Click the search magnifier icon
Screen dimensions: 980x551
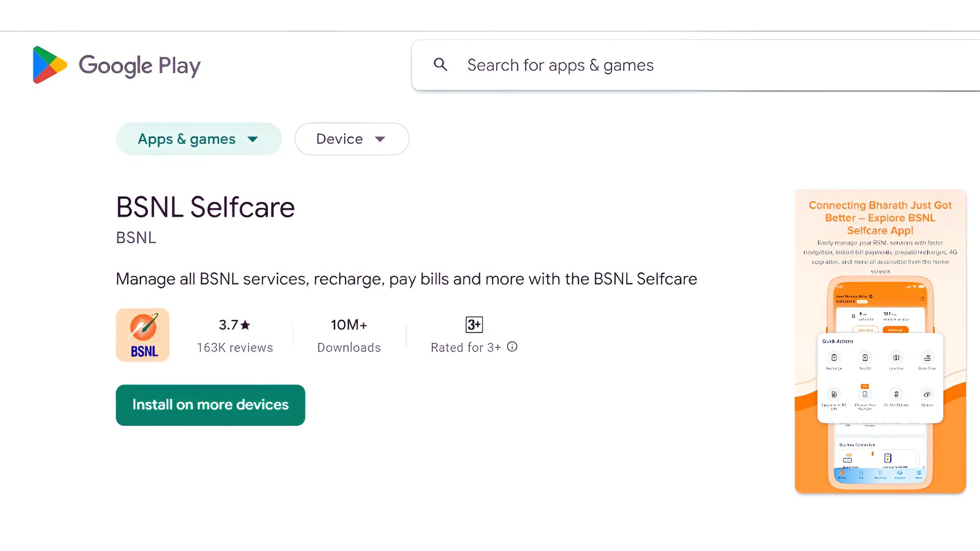[440, 65]
